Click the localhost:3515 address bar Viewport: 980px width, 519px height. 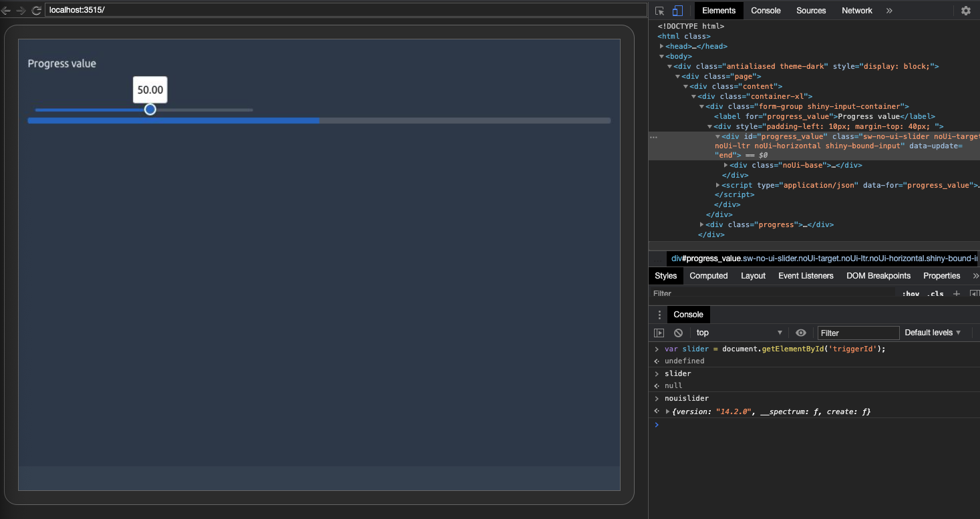pyautogui.click(x=345, y=10)
